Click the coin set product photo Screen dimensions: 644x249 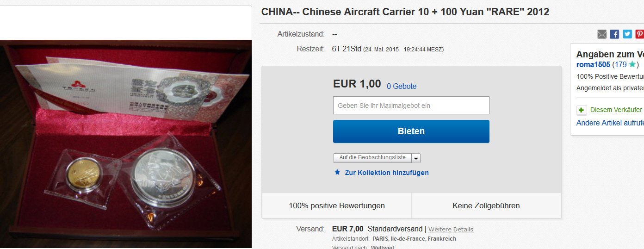point(126,144)
